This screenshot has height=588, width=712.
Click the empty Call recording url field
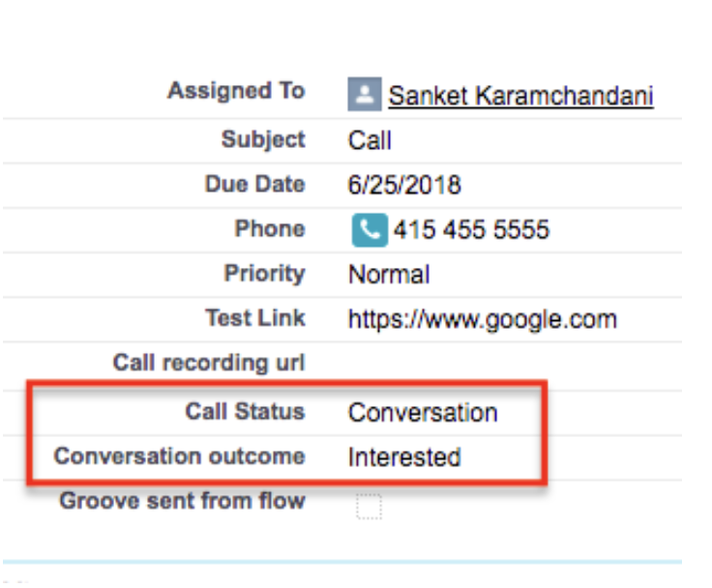click(x=484, y=364)
